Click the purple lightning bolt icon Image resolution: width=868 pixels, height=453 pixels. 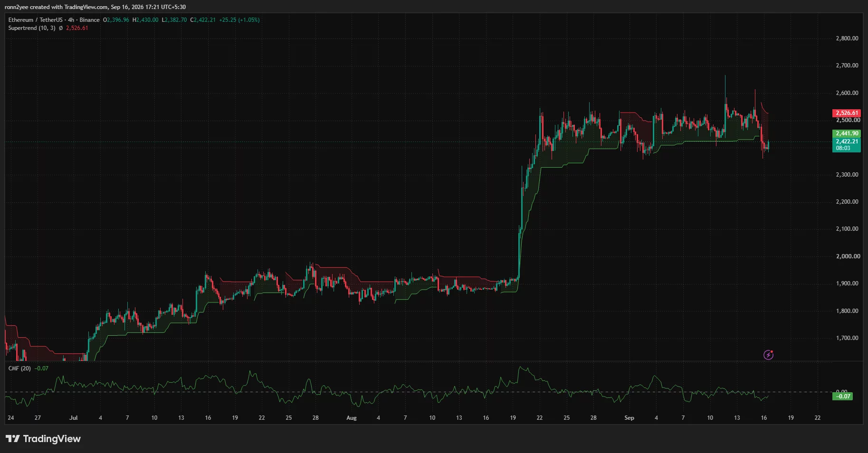click(768, 355)
